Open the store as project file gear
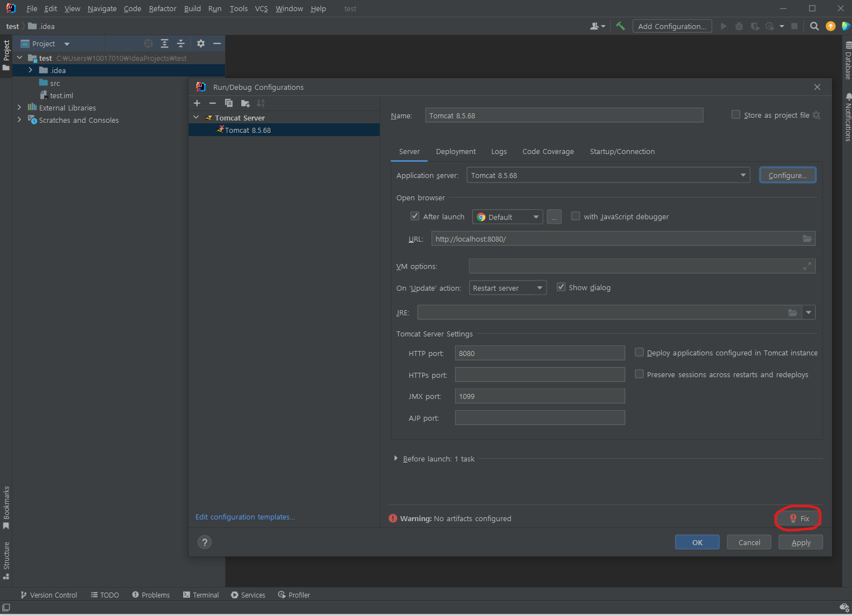Screen dimensions: 852x616 (x=817, y=115)
